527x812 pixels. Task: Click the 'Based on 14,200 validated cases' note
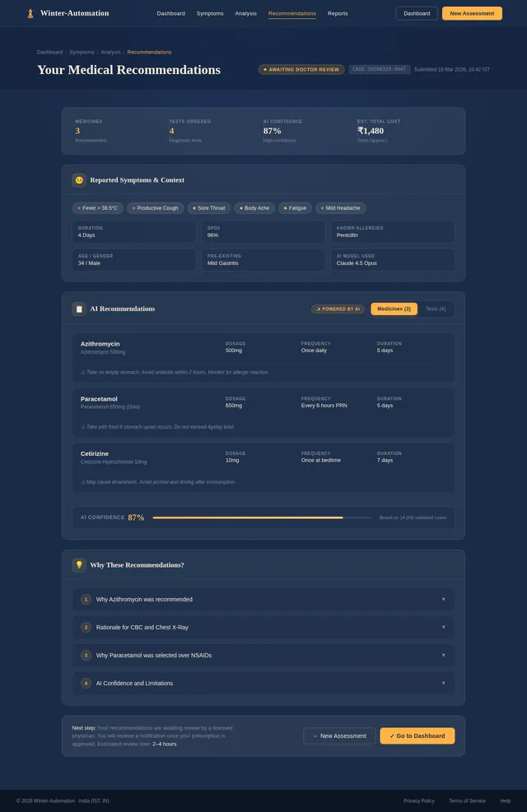413,517
